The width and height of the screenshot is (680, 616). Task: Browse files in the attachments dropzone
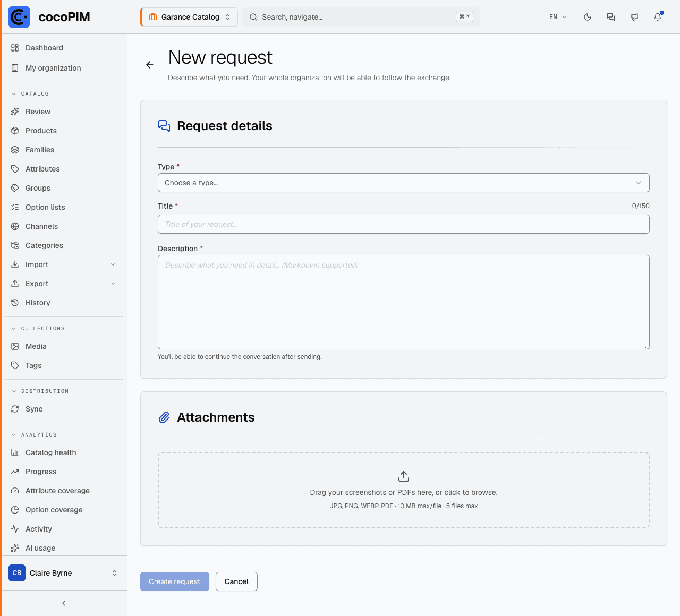tap(404, 490)
